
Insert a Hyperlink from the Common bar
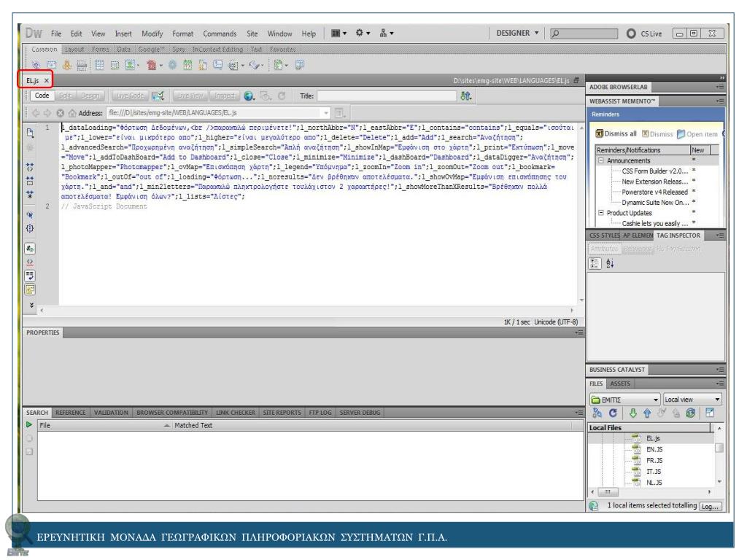point(36,65)
